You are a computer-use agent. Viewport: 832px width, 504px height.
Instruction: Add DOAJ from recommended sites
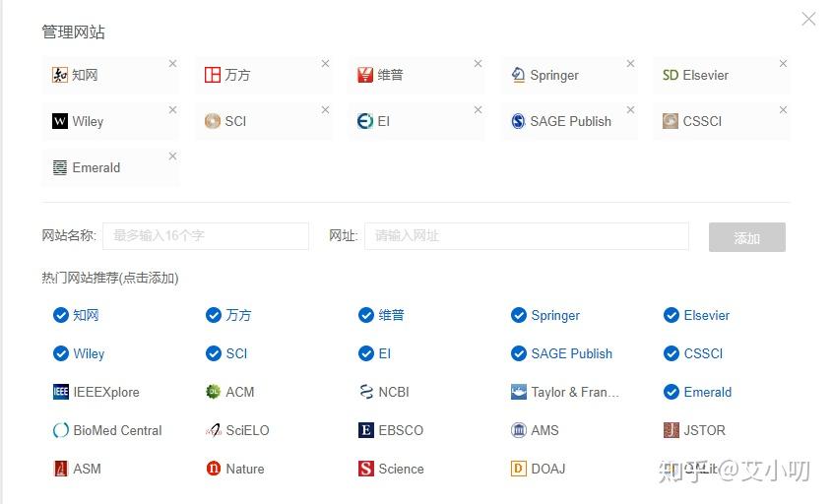(538, 469)
